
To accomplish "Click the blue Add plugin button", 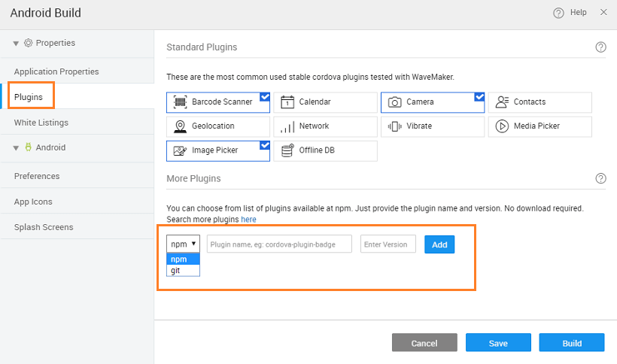I will (x=439, y=244).
